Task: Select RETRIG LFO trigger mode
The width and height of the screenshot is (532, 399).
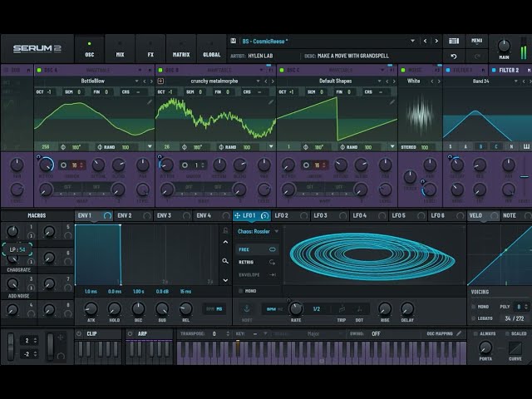Action: tap(257, 263)
